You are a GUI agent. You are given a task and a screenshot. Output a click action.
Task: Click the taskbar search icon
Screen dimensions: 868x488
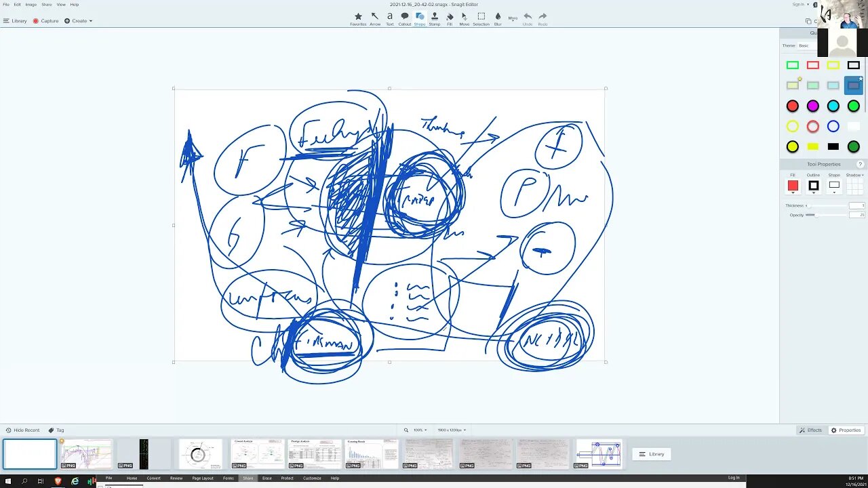(x=24, y=481)
